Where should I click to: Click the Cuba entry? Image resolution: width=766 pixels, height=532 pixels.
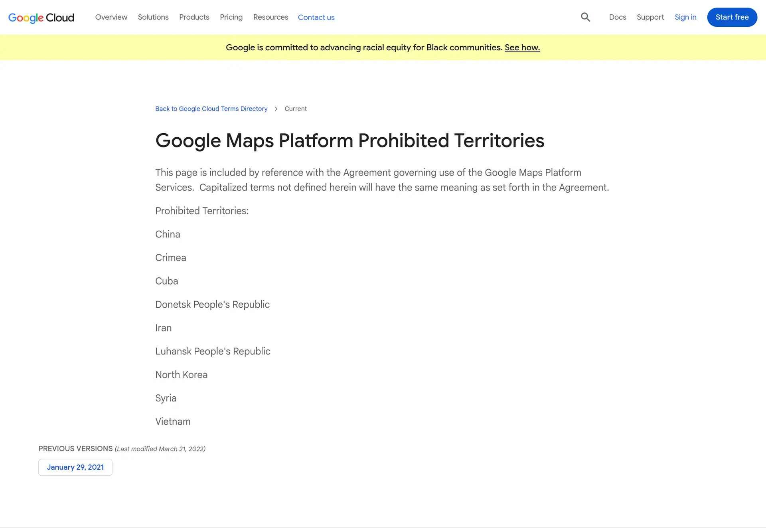coord(166,281)
